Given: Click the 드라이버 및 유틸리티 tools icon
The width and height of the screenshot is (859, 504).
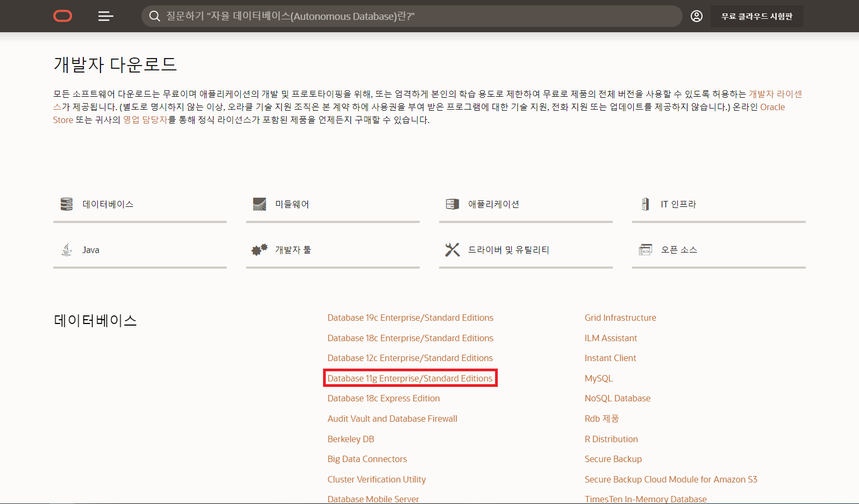Looking at the screenshot, I should coord(453,250).
